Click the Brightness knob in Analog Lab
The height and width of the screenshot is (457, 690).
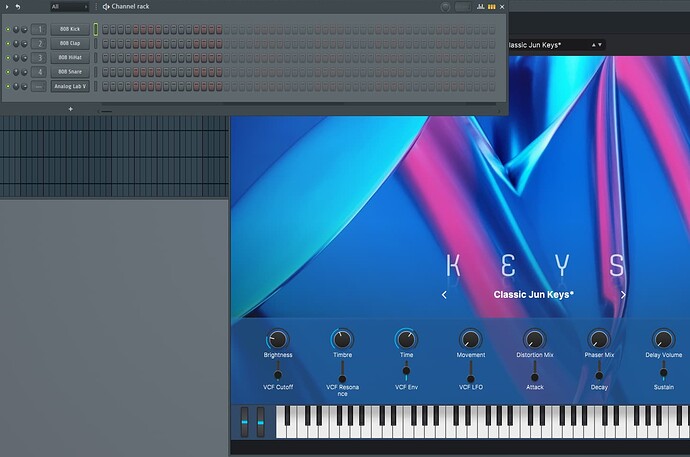(278, 340)
